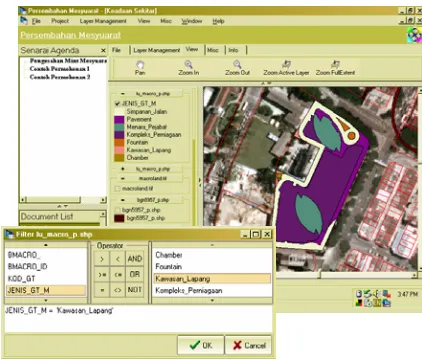Enable the macroland.tif layer checkbox
This screenshot has height=360, width=422.
coord(117,189)
